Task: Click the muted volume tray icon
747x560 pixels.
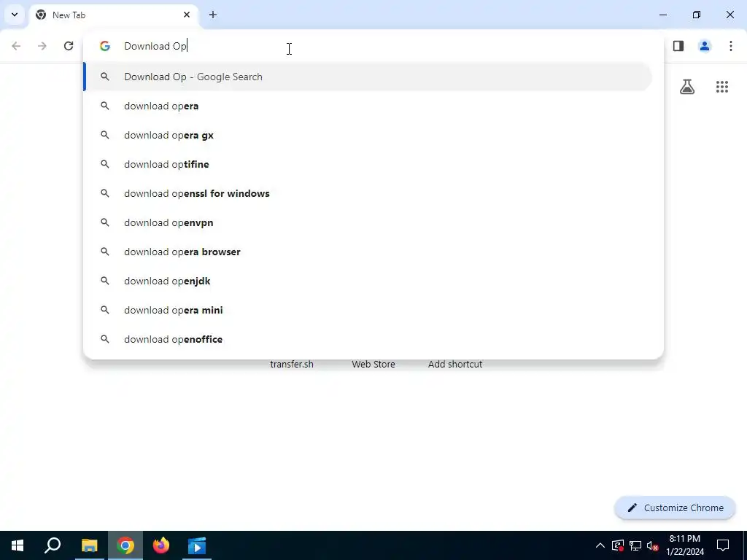Action: [x=653, y=545]
